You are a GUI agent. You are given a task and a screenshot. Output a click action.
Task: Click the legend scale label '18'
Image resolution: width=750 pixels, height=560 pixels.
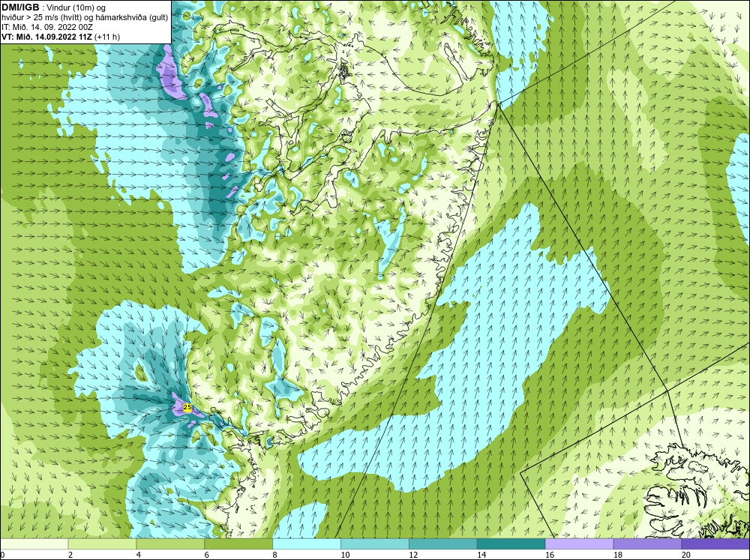pos(617,555)
